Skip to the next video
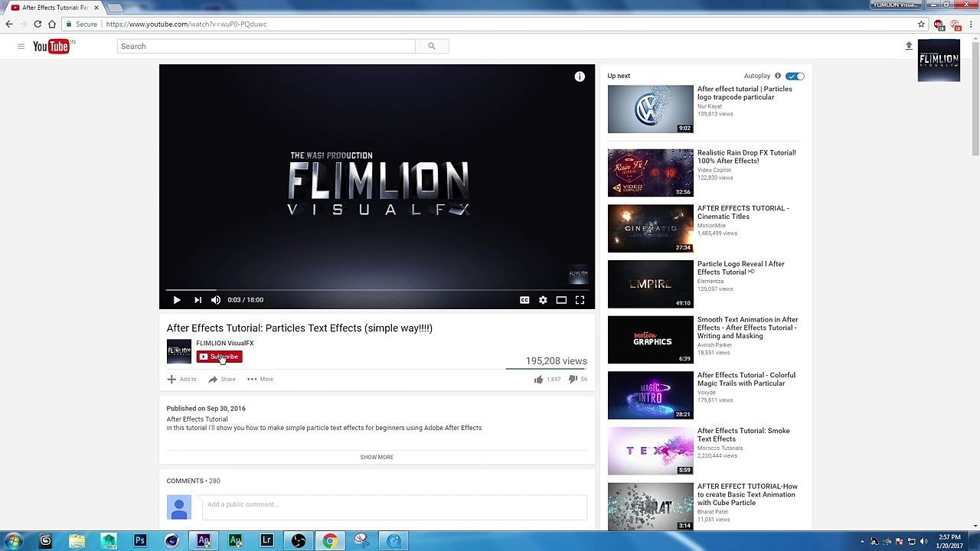Image resolution: width=980 pixels, height=551 pixels. click(x=198, y=300)
